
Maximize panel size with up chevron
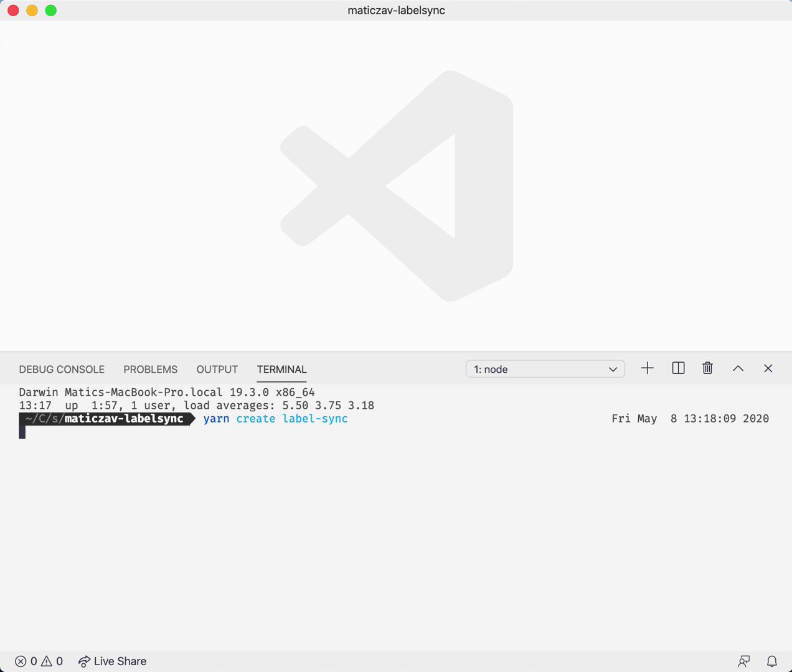tap(738, 368)
